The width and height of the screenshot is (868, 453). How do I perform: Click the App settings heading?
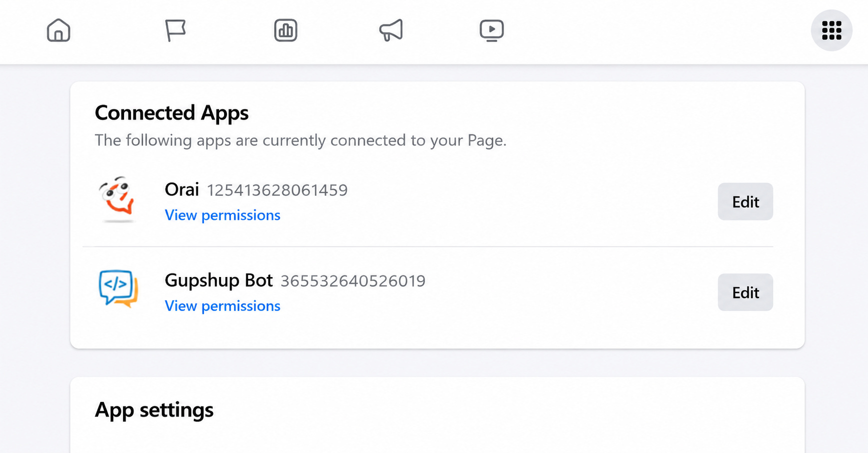click(x=154, y=410)
